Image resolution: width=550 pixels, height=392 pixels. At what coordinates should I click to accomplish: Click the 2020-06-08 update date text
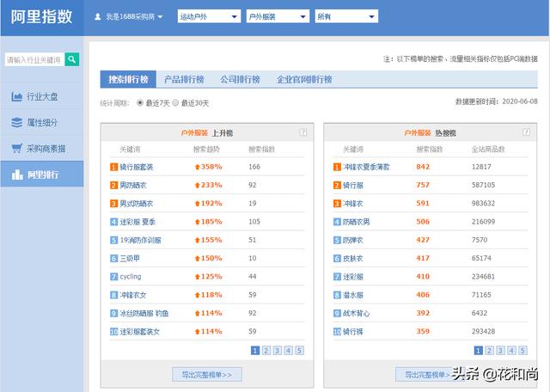point(520,101)
